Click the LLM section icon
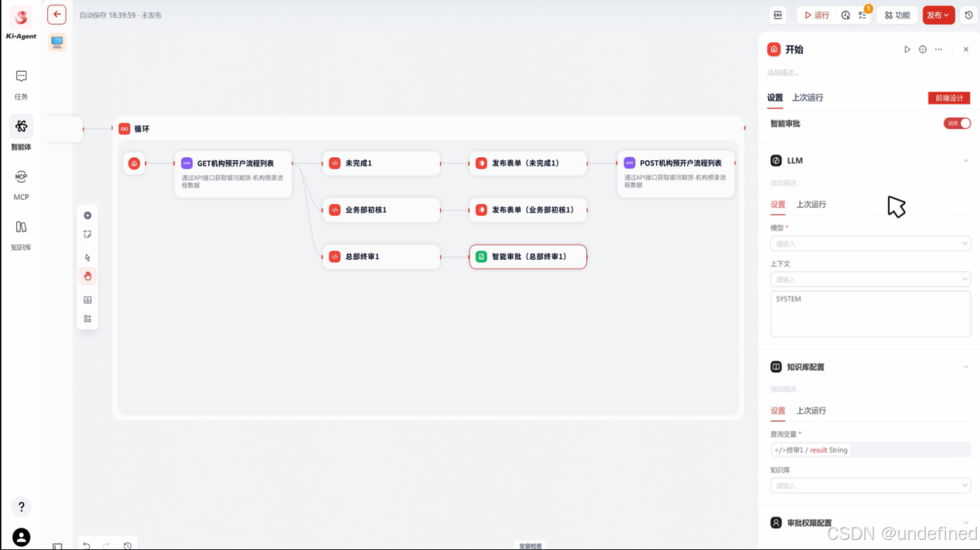The height and width of the screenshot is (550, 980). point(776,161)
